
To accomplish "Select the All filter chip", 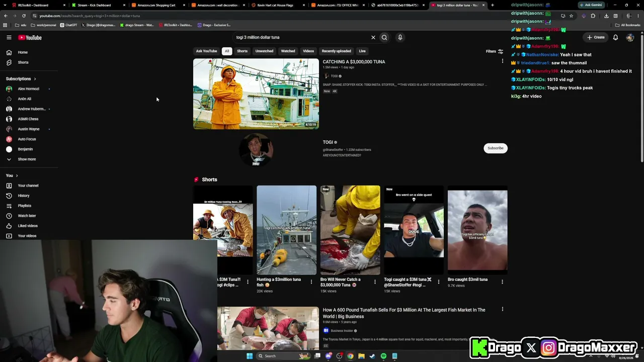I will 227,51.
